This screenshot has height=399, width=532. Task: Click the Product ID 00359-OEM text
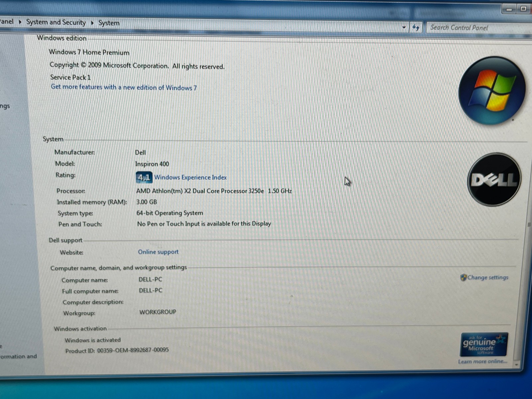coord(117,350)
